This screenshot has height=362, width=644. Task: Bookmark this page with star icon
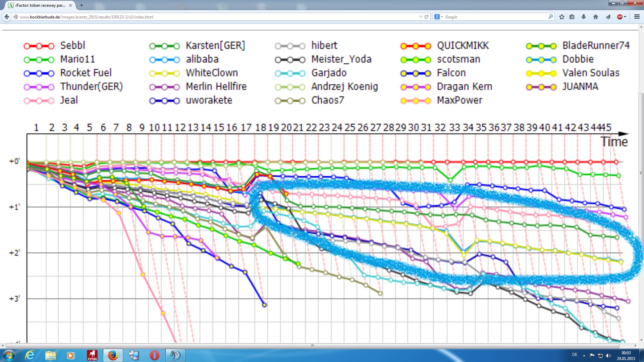[562, 17]
